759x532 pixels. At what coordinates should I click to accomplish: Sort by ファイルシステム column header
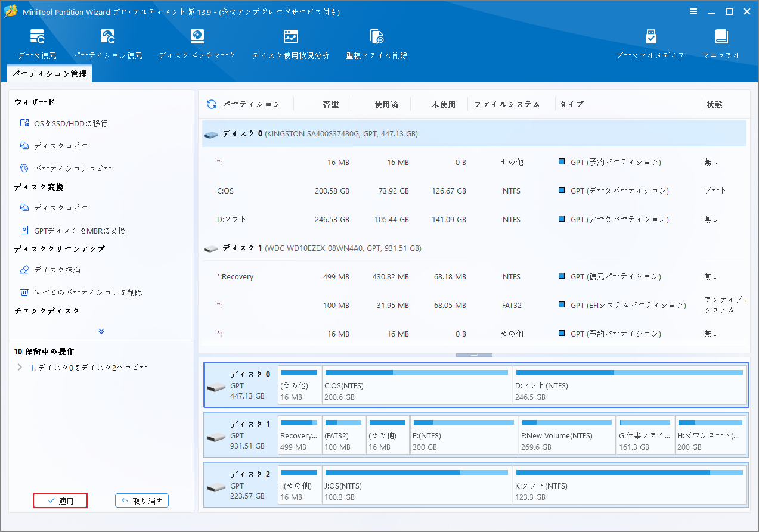507,104
